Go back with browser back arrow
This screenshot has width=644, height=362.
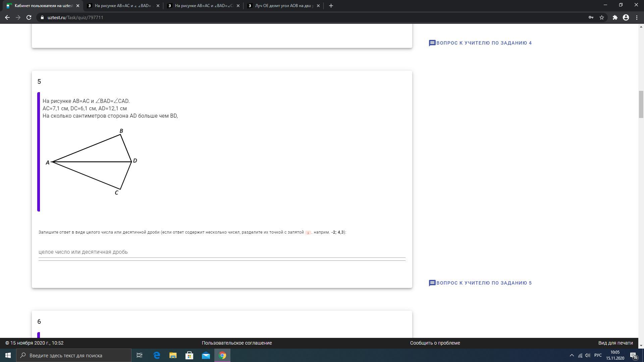coord(7,17)
